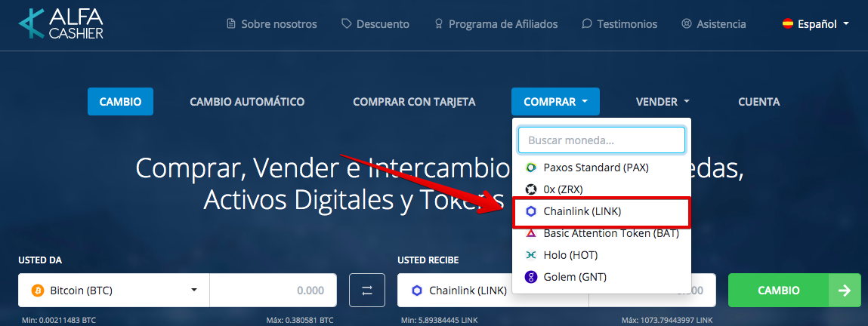
Task: Select Paxos Standard (PAX) from list
Action: coord(602,168)
